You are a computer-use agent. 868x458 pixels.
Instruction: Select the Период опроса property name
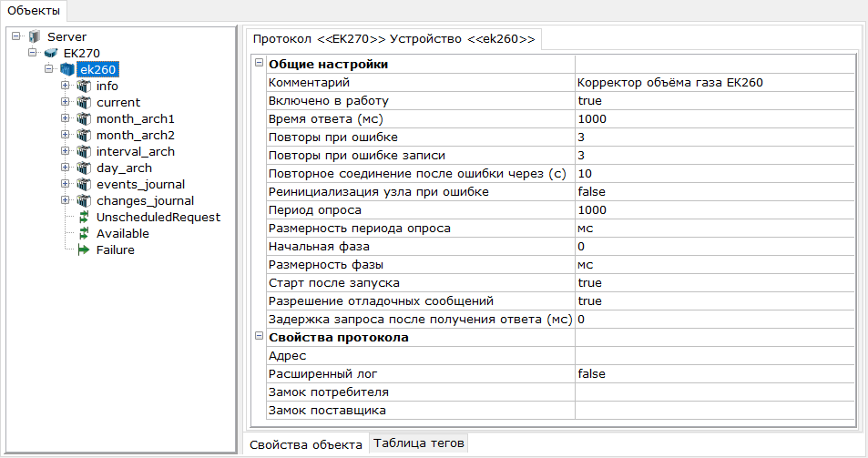click(x=314, y=210)
